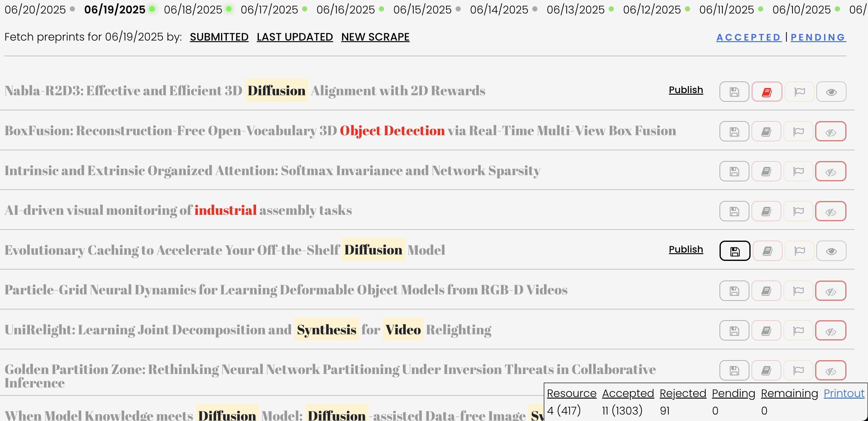Publish the Evolutionary Caching paper
This screenshot has height=421, width=868.
pos(686,249)
